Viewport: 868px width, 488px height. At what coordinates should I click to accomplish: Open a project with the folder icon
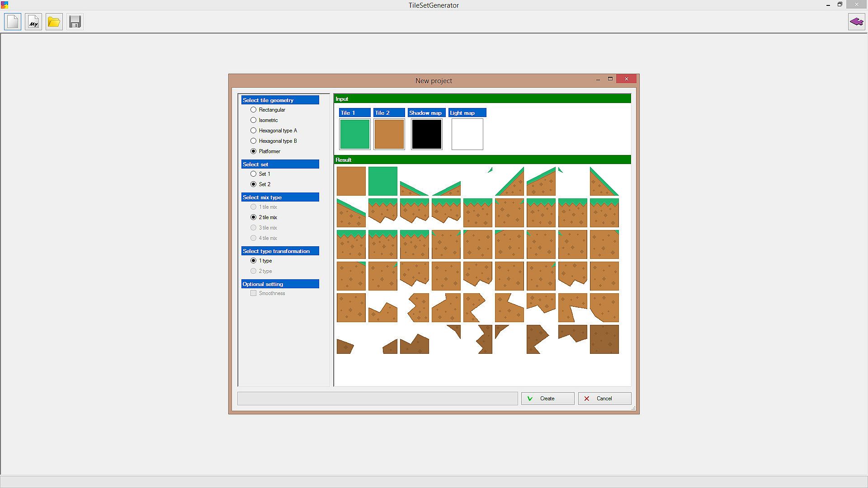tap(54, 22)
